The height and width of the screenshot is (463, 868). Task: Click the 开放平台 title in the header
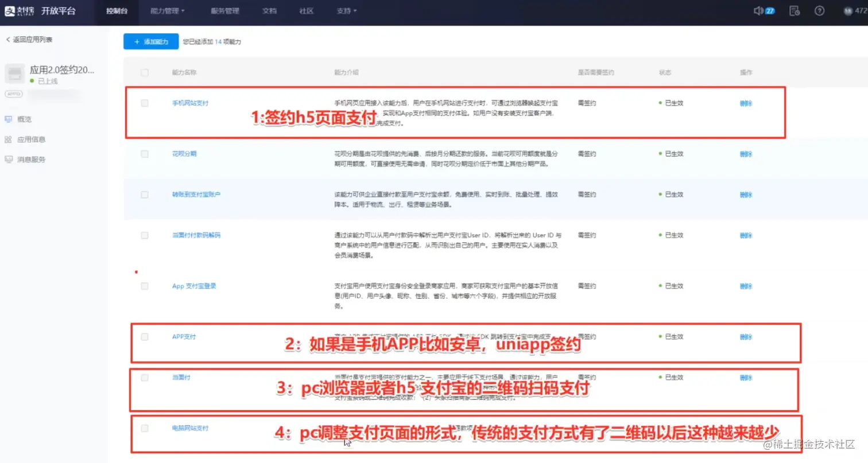click(x=59, y=11)
